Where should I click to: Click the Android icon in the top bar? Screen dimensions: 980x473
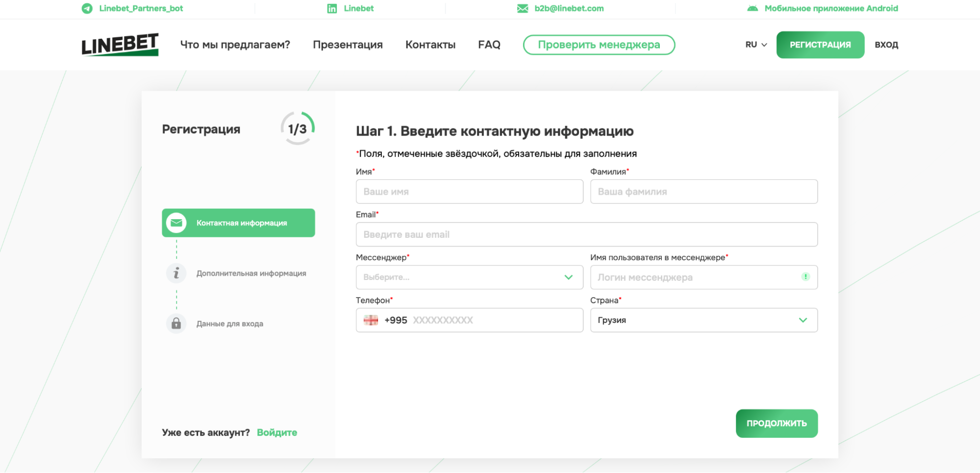pos(753,8)
